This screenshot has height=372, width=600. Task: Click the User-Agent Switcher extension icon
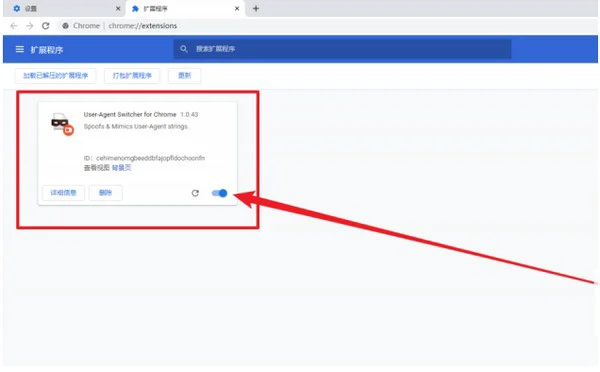(62, 124)
